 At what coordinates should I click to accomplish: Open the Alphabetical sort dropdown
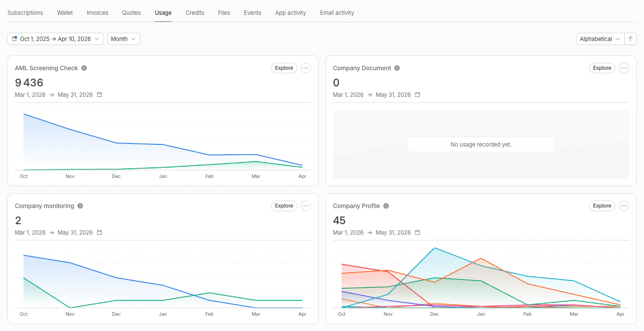point(600,39)
